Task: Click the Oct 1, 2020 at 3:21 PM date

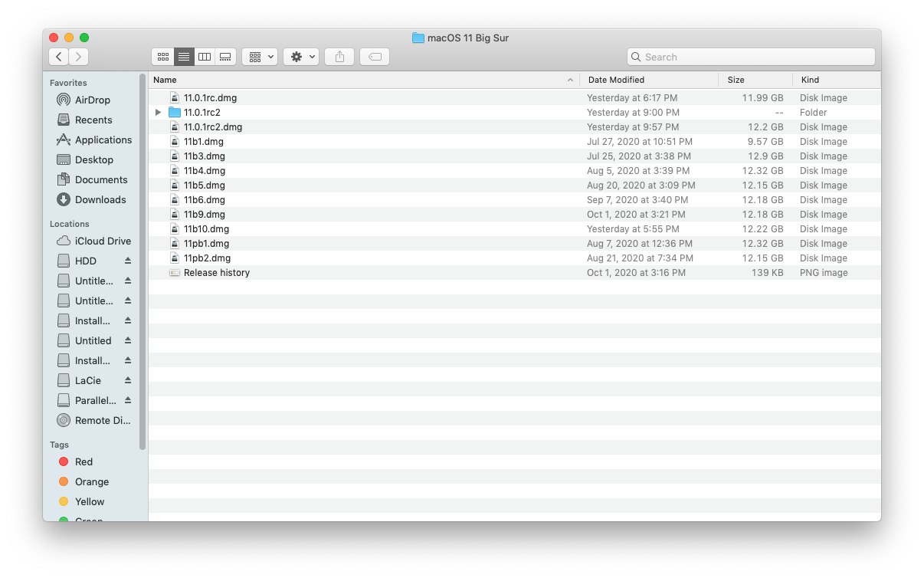Action: point(636,215)
